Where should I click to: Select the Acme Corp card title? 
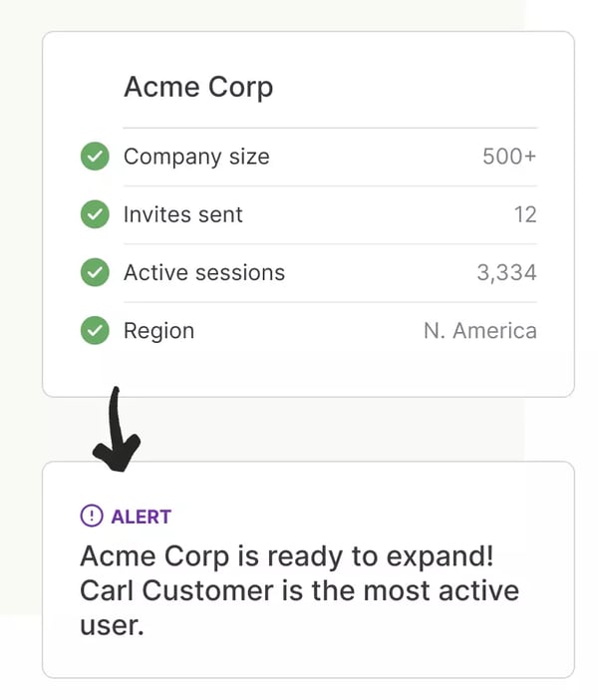click(198, 87)
